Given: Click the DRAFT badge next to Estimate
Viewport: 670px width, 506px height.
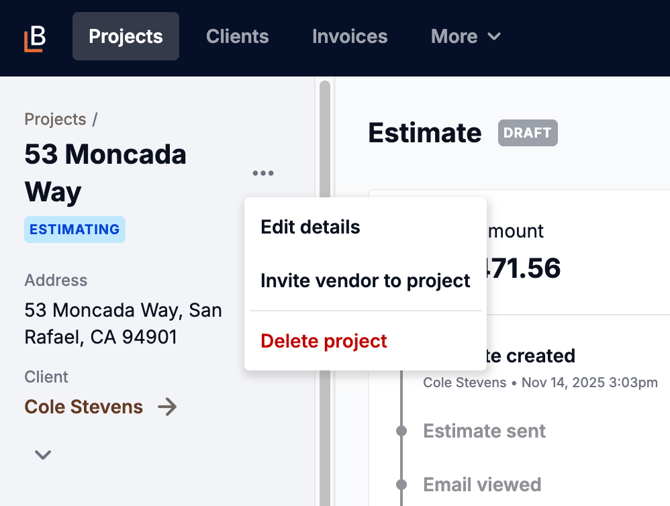Looking at the screenshot, I should point(527,133).
